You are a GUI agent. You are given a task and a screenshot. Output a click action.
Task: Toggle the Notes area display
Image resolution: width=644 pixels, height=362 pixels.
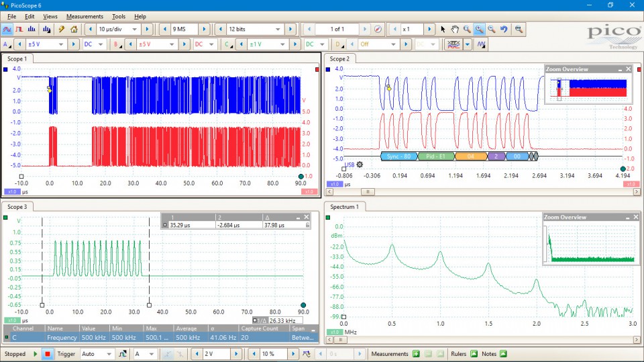(x=504, y=354)
